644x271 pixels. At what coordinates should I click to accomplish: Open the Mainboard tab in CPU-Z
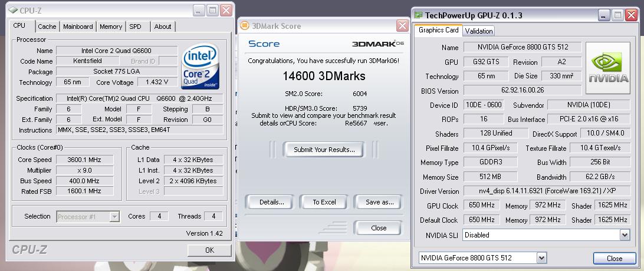[x=78, y=27]
